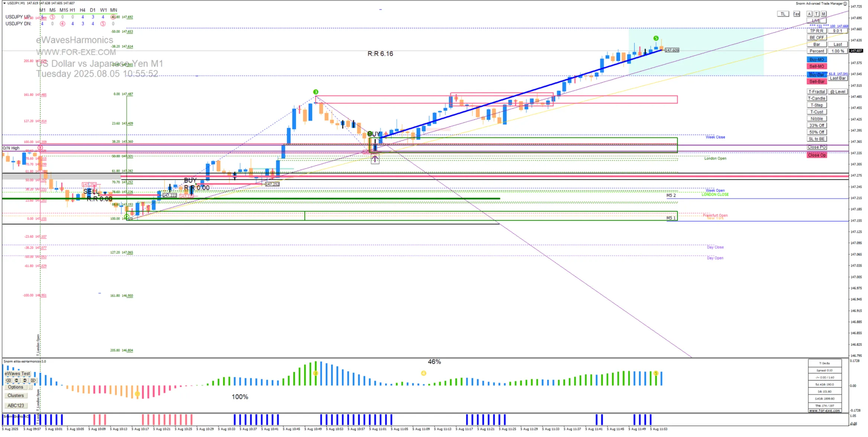Toggle BE OFF in the trade manager
This screenshot has width=868, height=437.
[817, 37]
